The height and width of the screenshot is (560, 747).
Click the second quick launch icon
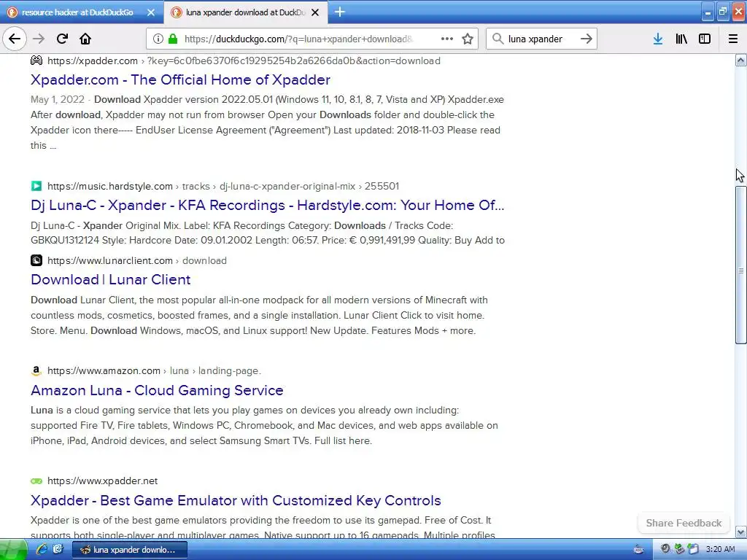click(58, 550)
